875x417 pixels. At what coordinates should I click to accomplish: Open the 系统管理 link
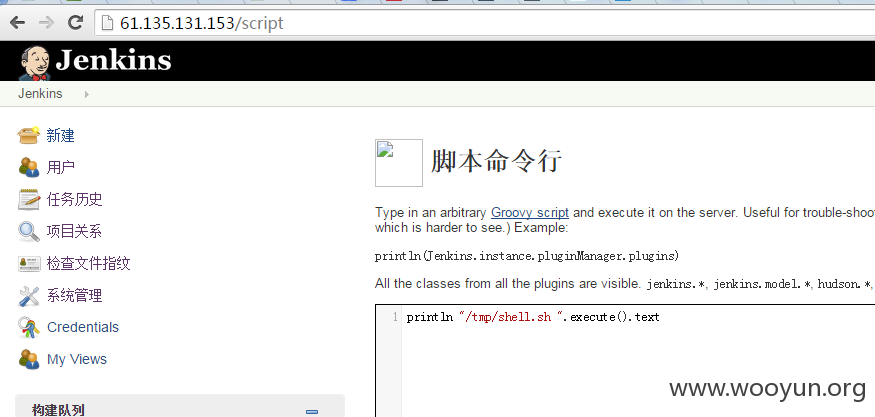(x=75, y=295)
